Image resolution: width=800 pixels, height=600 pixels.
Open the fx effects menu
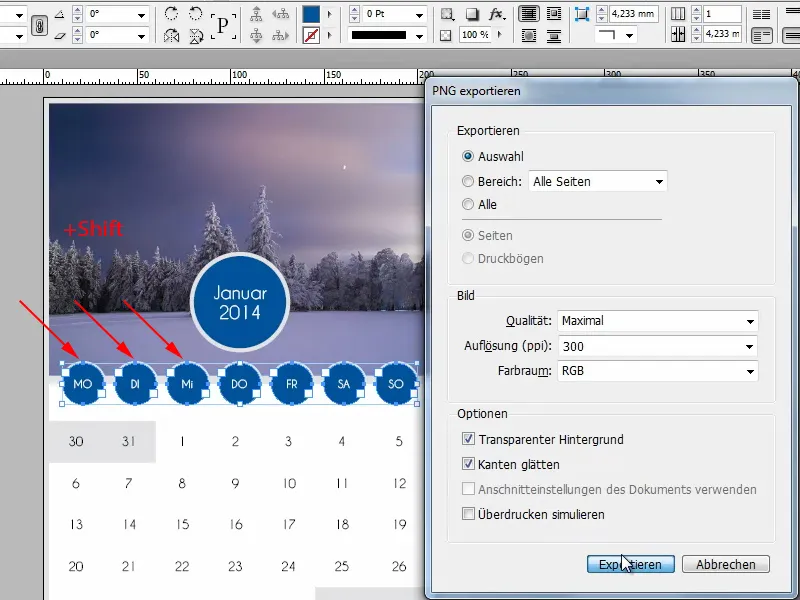click(x=496, y=14)
